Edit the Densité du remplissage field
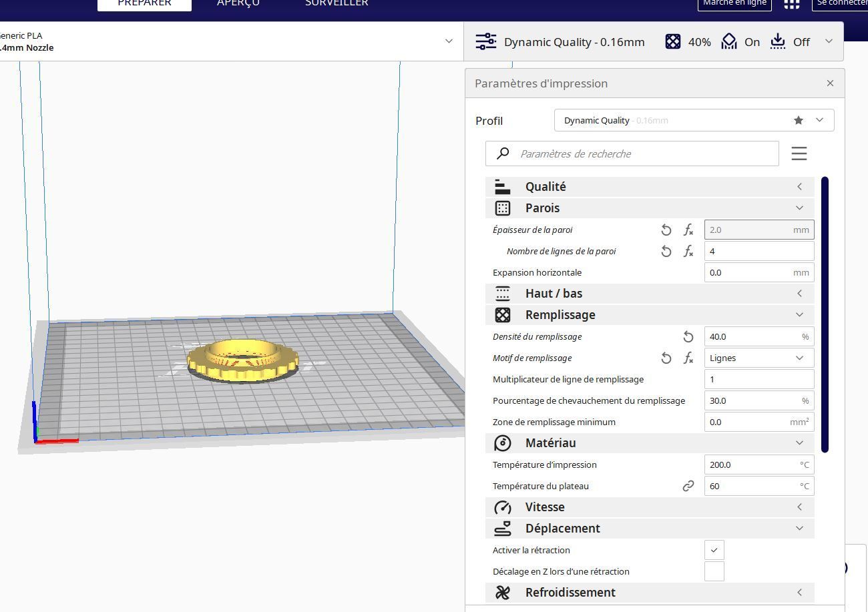Viewport: 868px width, 612px height. pos(759,336)
